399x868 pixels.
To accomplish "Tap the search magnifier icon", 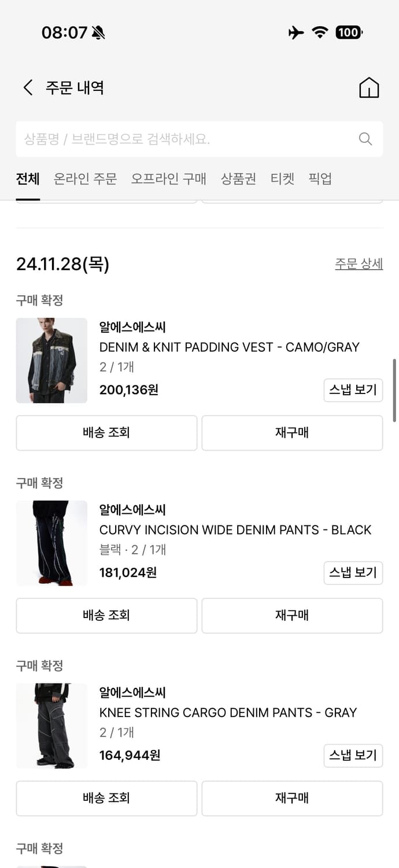I will [365, 139].
